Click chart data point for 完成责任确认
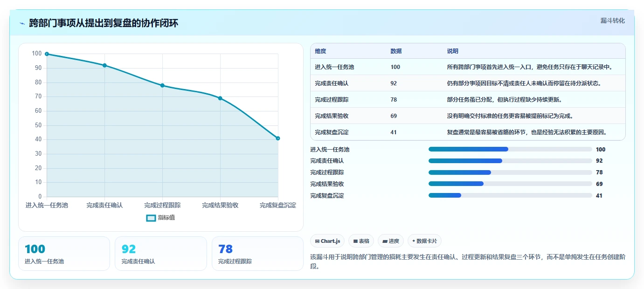The image size is (644, 289). [104, 65]
